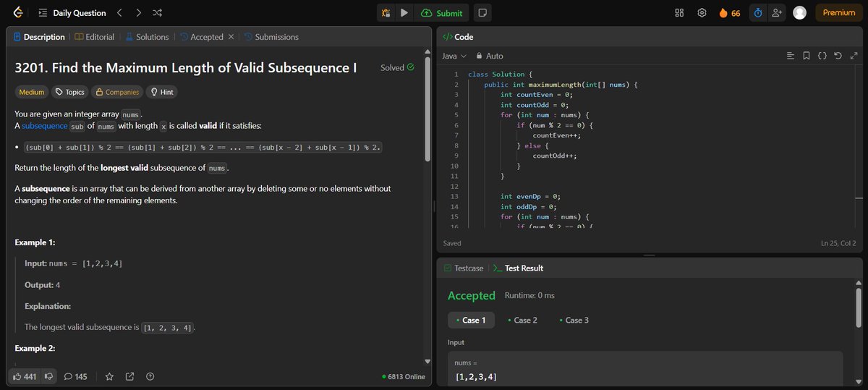Screen dimensions: 868x390
Task: Submit the solution
Action: pos(441,13)
